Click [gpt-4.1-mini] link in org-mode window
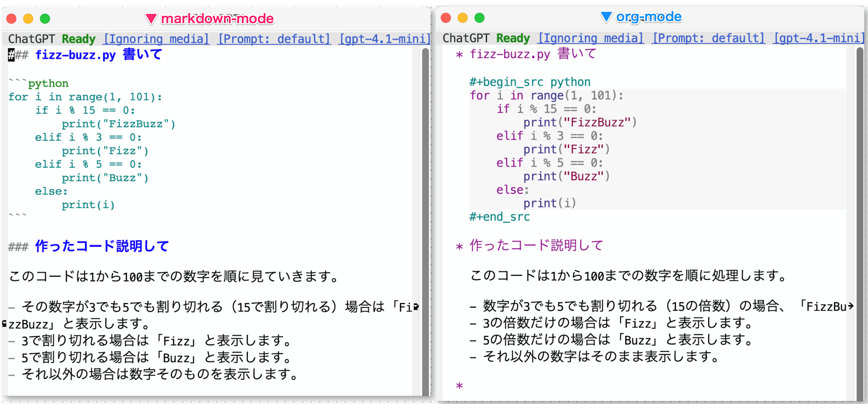The height and width of the screenshot is (404, 868). tap(819, 38)
